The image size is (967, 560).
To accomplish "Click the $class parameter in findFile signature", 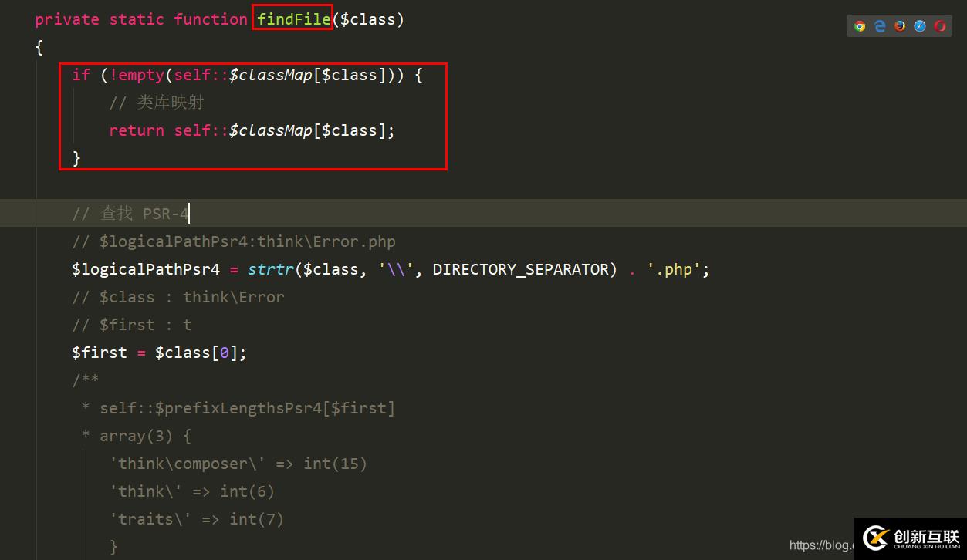I will (367, 19).
